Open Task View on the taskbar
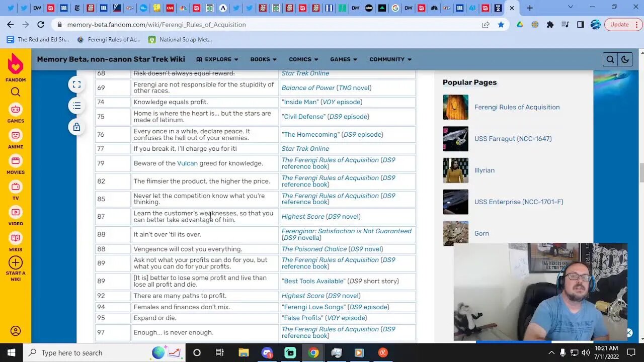 (x=219, y=352)
